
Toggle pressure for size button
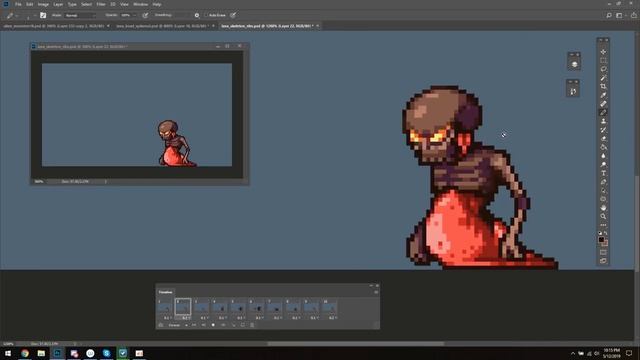click(233, 15)
